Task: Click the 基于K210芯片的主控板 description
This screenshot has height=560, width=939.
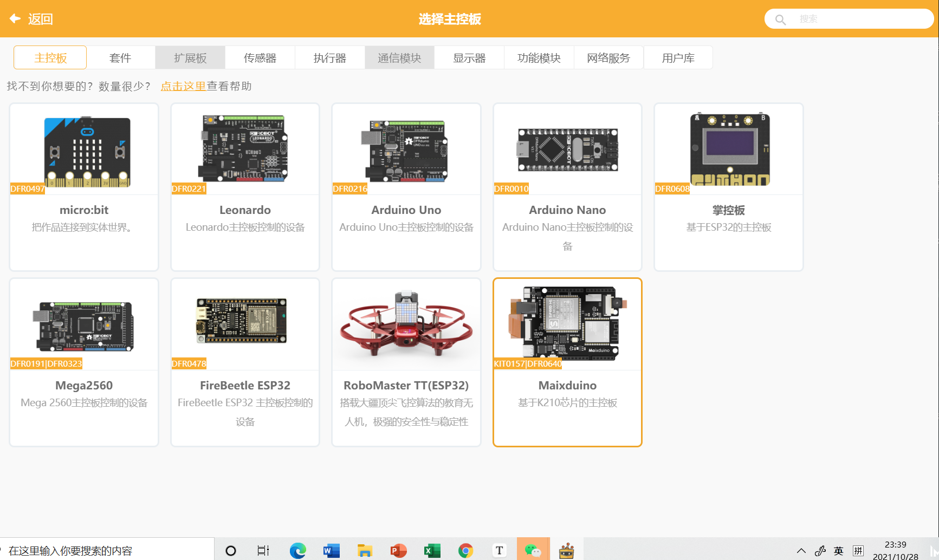Action: (x=567, y=402)
